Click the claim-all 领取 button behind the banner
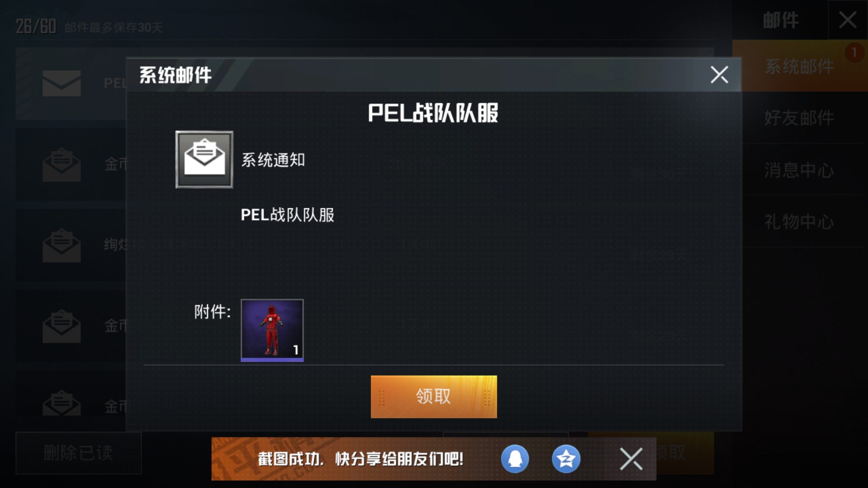 [x=685, y=453]
